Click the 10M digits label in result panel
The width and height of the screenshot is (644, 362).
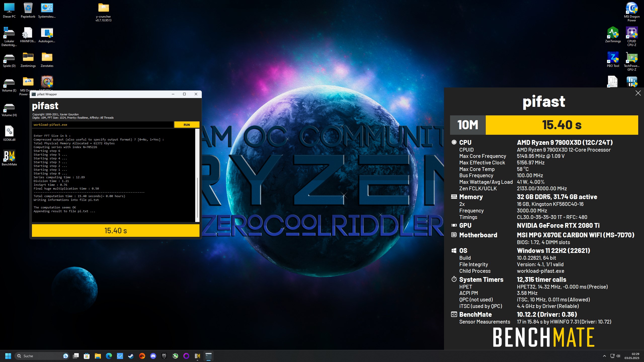[x=468, y=125]
